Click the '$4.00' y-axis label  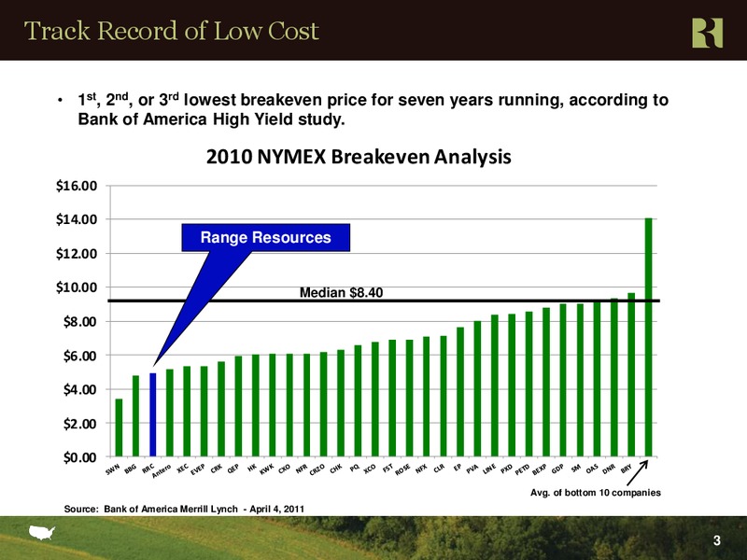[80, 389]
